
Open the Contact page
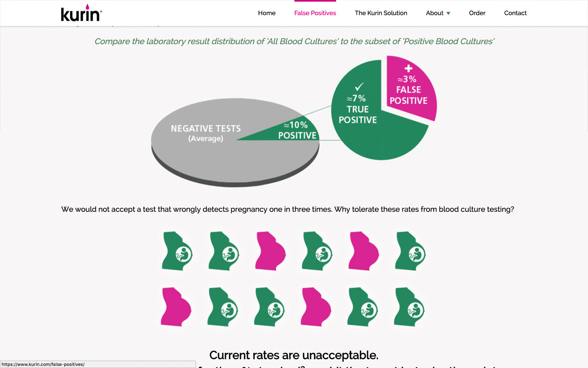[x=515, y=13]
